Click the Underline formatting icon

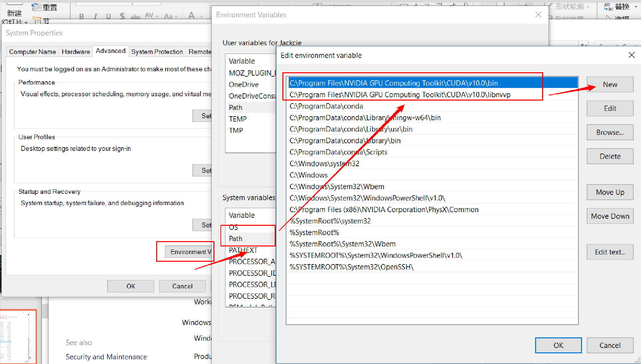[x=109, y=16]
